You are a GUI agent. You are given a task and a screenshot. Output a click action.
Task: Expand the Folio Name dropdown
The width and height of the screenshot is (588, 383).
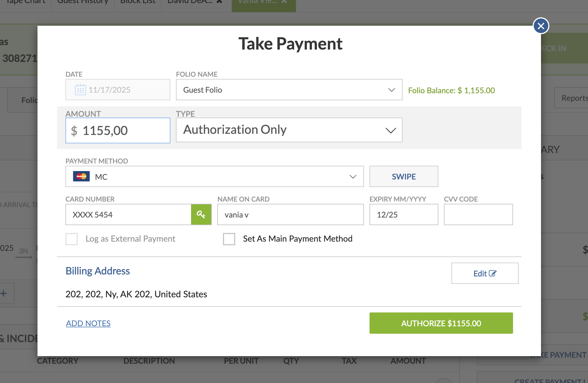(289, 90)
